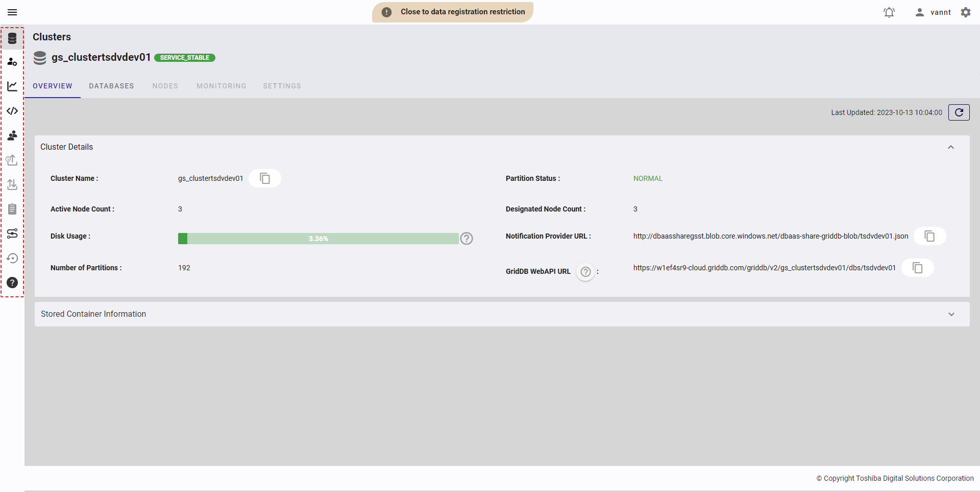Image resolution: width=980 pixels, height=492 pixels.
Task: Open the help question mark sidebar icon
Action: [12, 283]
